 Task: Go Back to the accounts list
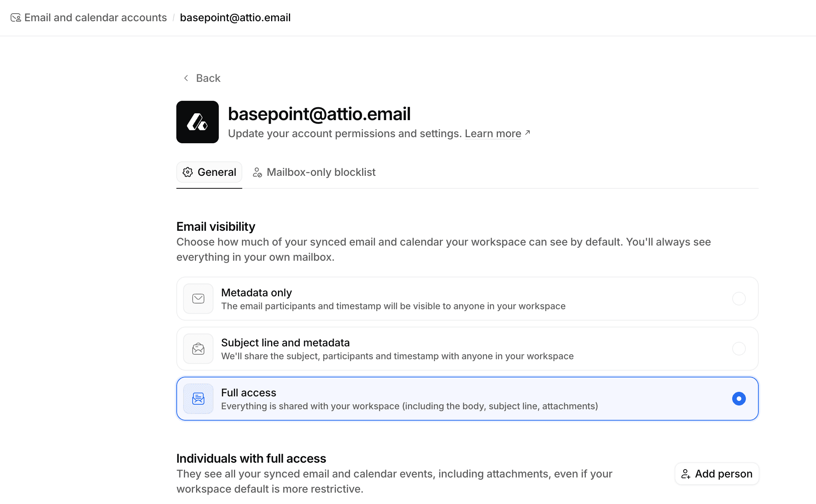[202, 78]
